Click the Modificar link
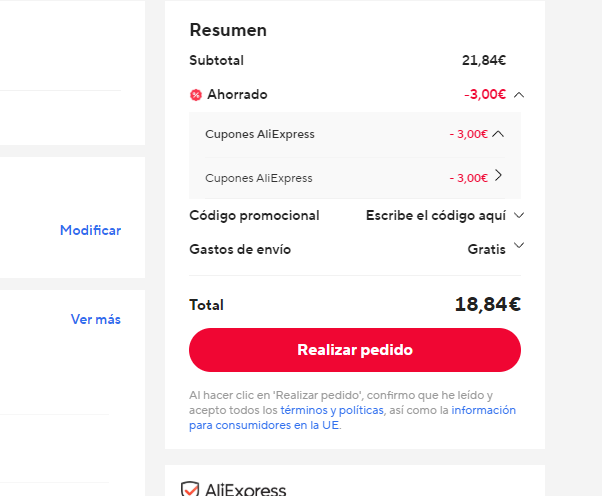The width and height of the screenshot is (602, 496). tap(91, 230)
